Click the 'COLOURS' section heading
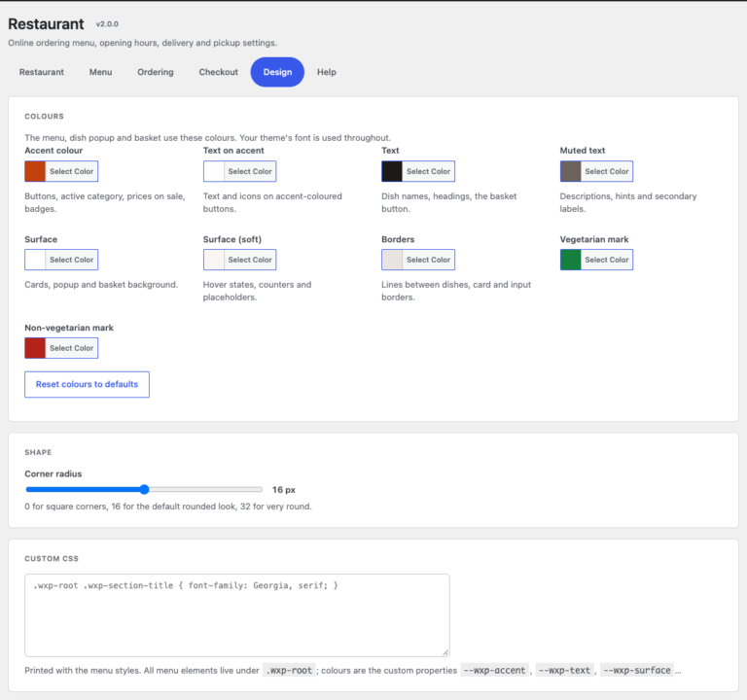747x700 pixels. tap(45, 117)
